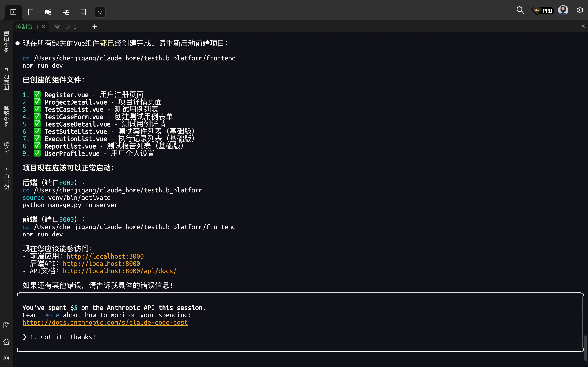Screen dimensions: 588x367
Task: Open the 命令管理 sidebar panel
Action: coord(7,42)
